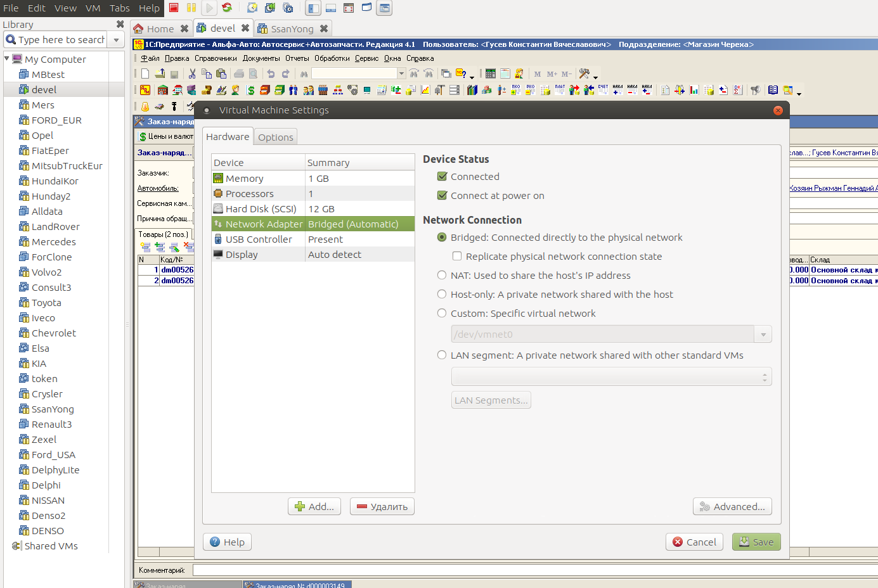The width and height of the screenshot is (878, 588).
Task: Select the Memory device row
Action: click(313, 179)
